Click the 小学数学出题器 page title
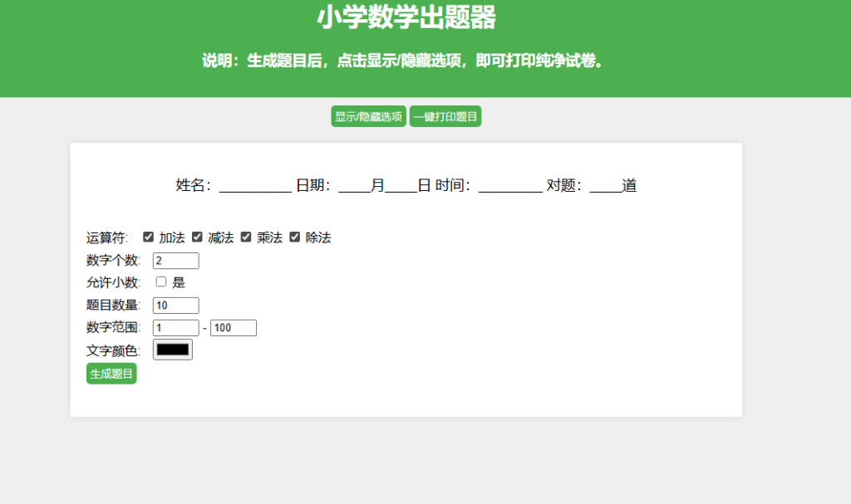Image resolution: width=851 pixels, height=504 pixels. [406, 17]
